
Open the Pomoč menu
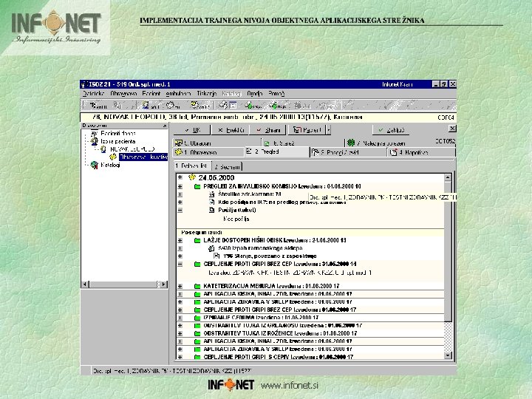coord(276,94)
